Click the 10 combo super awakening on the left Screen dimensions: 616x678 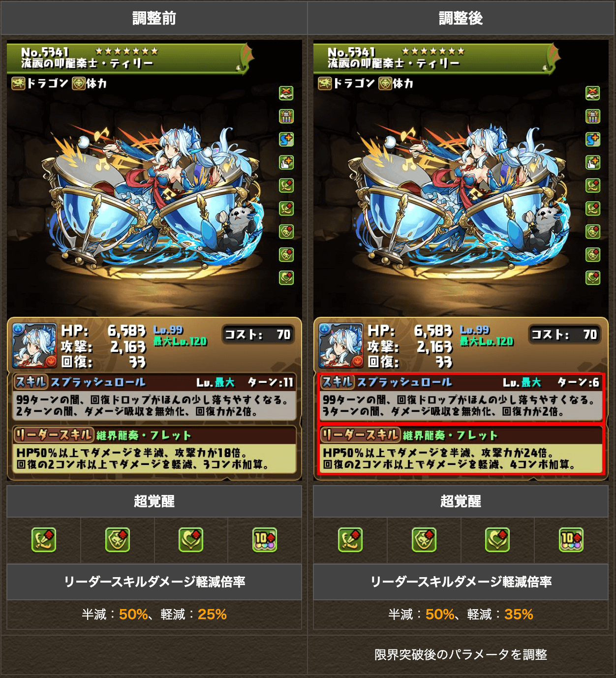pos(265,540)
